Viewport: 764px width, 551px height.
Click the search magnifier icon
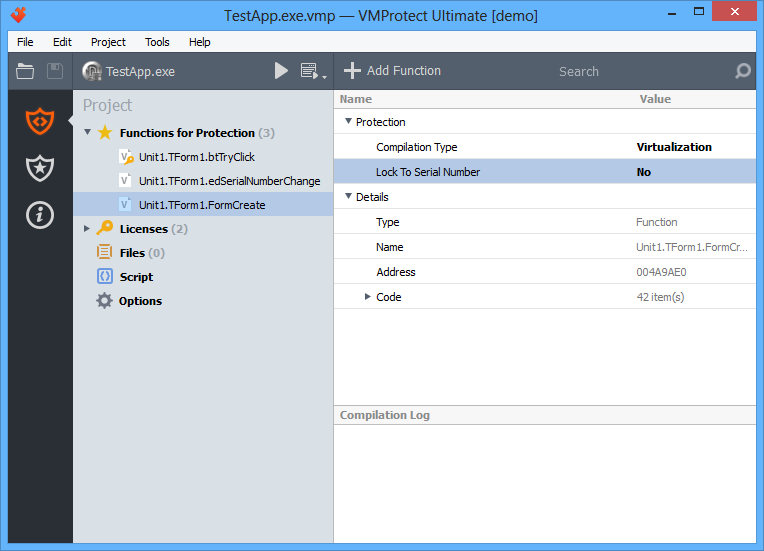(743, 71)
